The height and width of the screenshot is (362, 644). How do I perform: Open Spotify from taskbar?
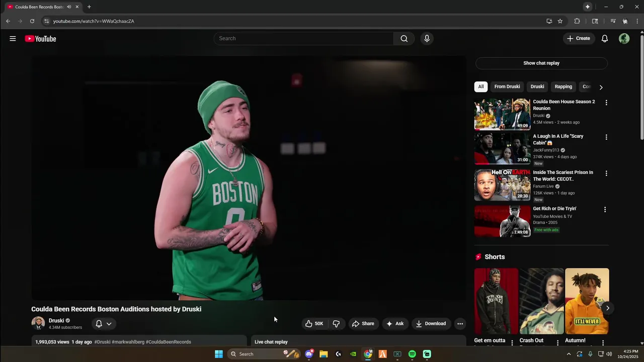412,354
